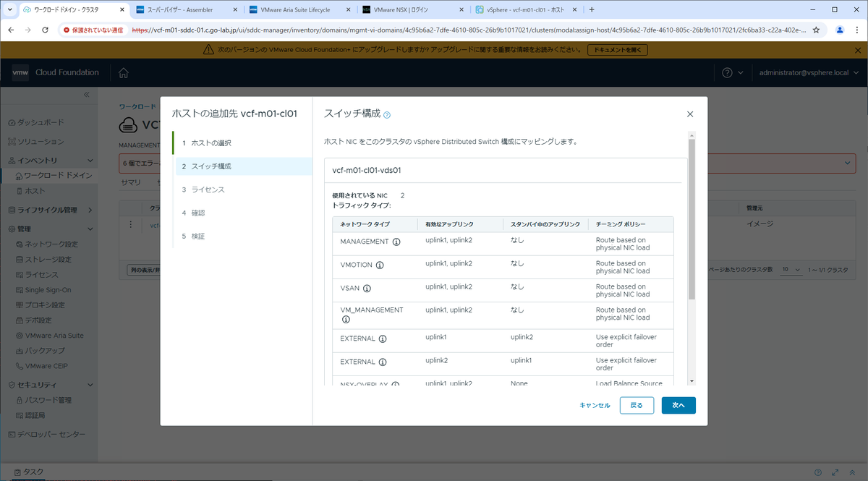Click the info icon next to VSAN
The height and width of the screenshot is (481, 868).
367,288
